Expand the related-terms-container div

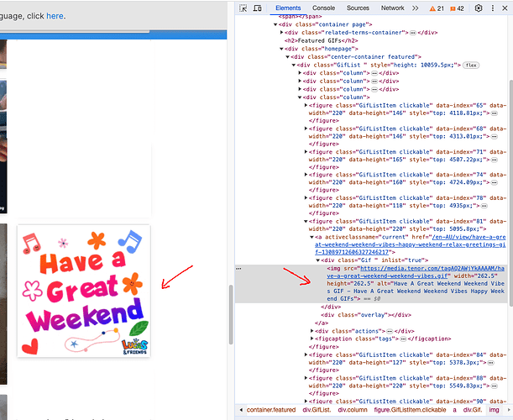point(282,33)
